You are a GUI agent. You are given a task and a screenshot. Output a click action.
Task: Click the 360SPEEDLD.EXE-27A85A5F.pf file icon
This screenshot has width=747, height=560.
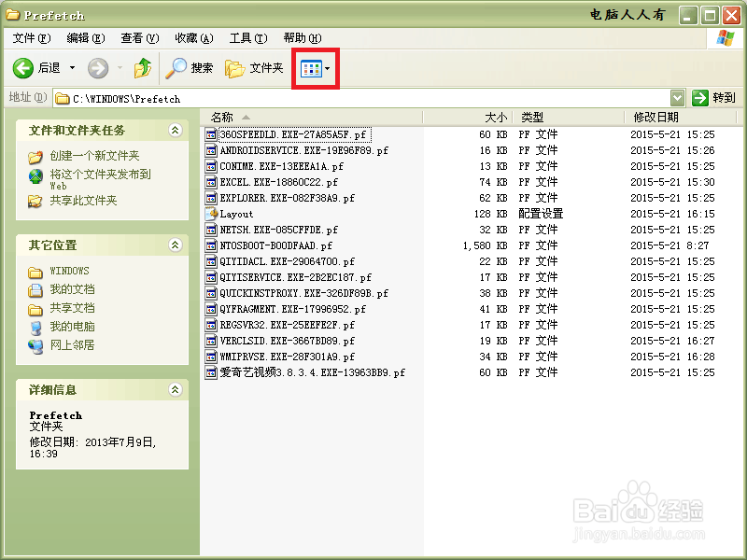pyautogui.click(x=211, y=134)
